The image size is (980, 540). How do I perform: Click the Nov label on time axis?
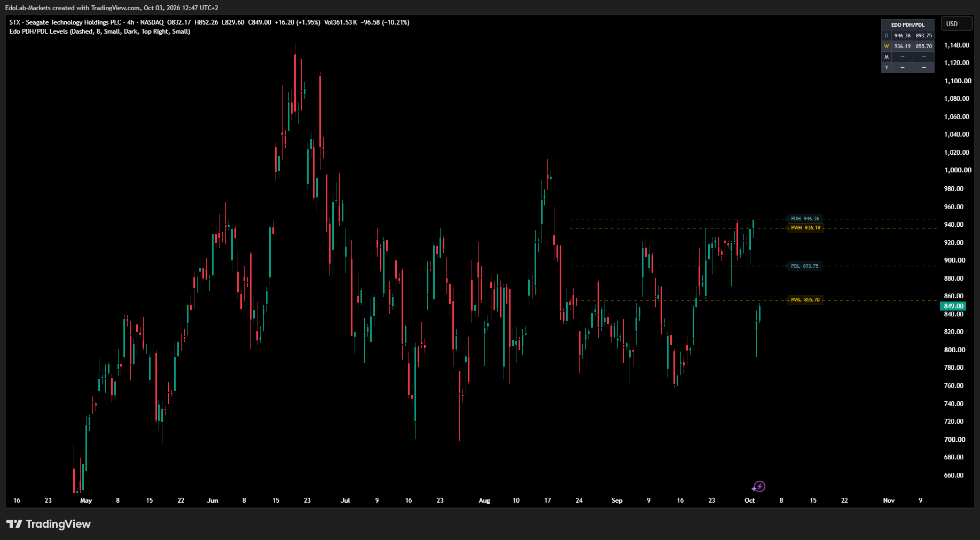tap(889, 501)
